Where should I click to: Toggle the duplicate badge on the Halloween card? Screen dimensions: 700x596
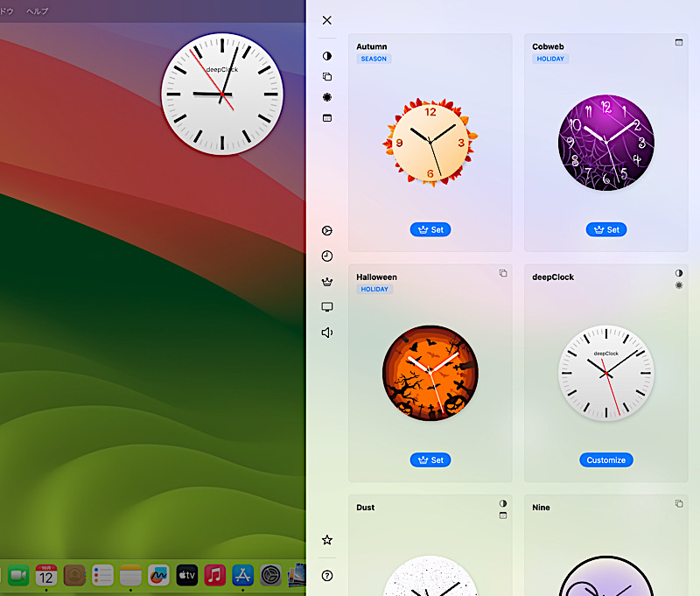(503, 272)
